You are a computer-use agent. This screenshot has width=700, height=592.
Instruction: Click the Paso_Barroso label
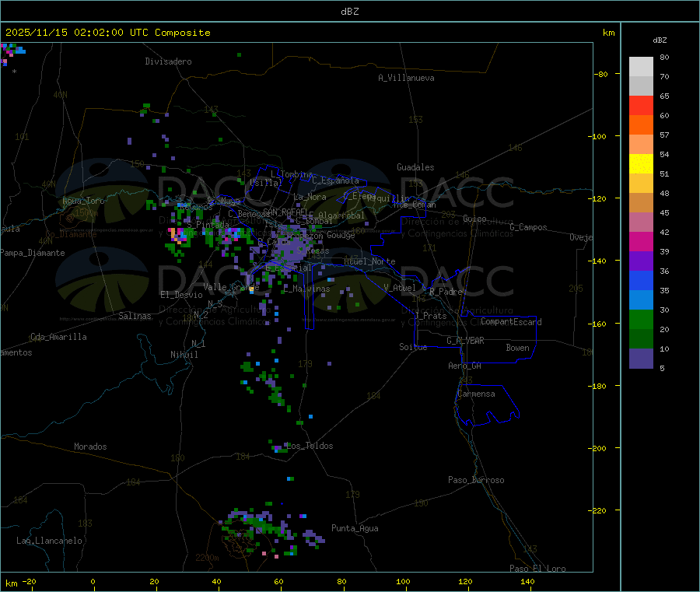[476, 480]
